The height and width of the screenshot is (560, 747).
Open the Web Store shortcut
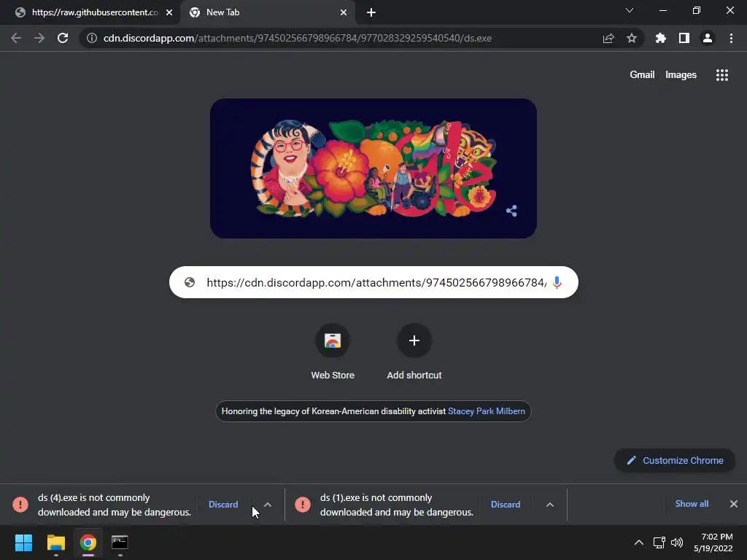click(x=333, y=352)
